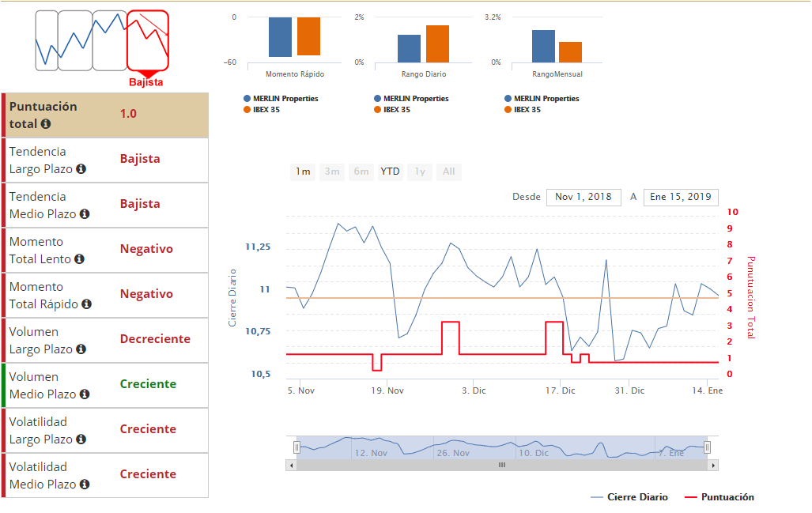
Task: Open info icon for Volumen Medio Plazo
Action: point(85,394)
